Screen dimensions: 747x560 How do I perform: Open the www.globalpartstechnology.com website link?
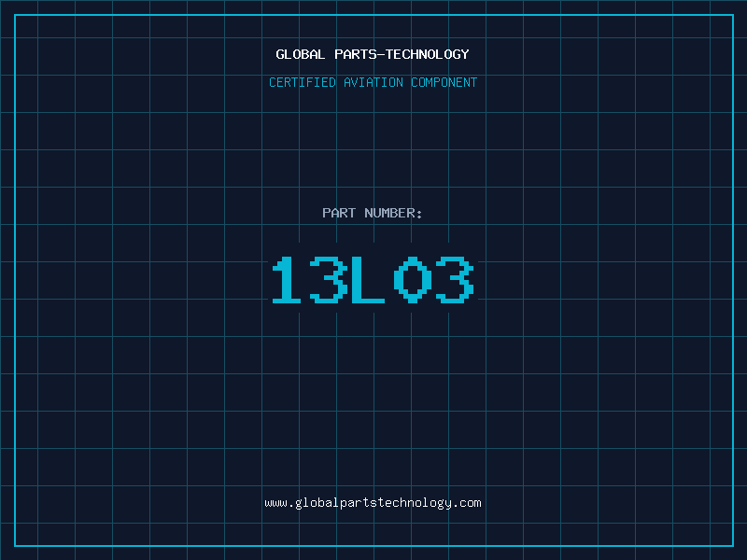coord(373,503)
